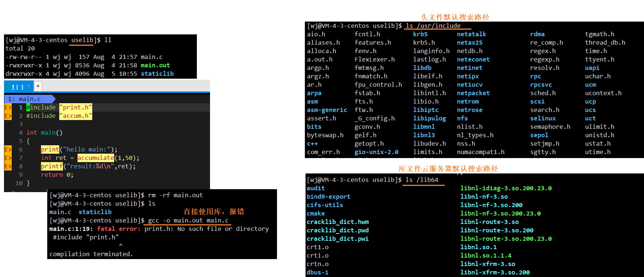Click 'limits.h' in the include listing
This screenshot has width=644, height=277.
pyautogui.click(x=428, y=152)
